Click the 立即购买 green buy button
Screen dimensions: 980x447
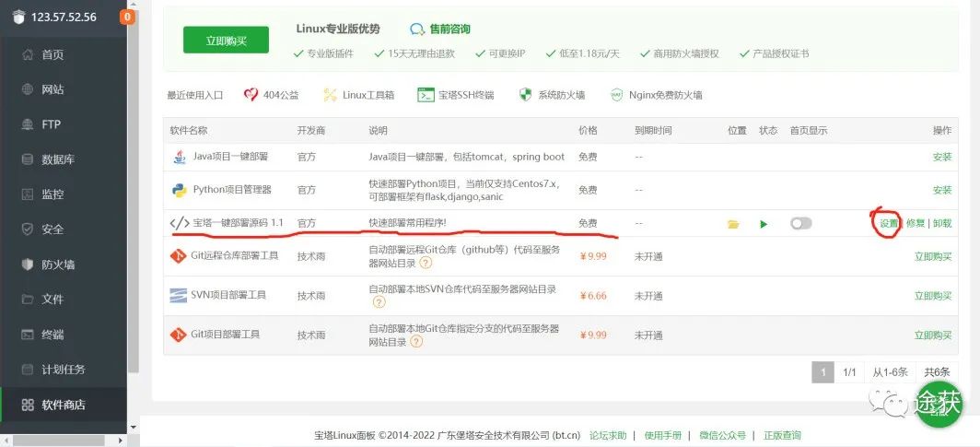click(x=227, y=40)
